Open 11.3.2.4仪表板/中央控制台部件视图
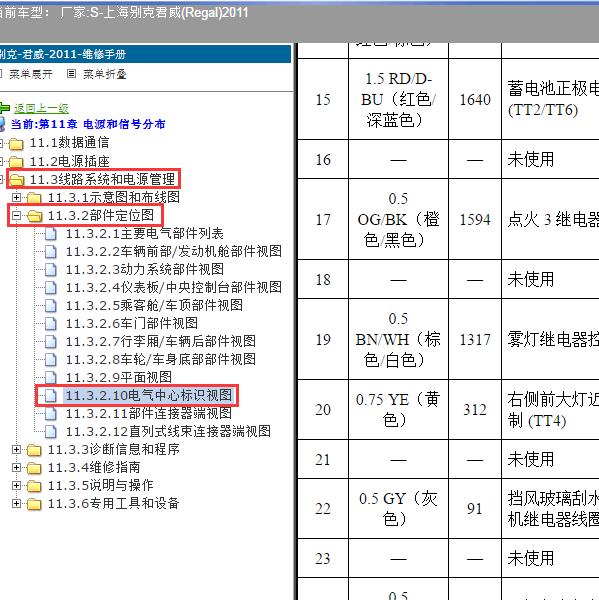599x600 pixels. [174, 287]
